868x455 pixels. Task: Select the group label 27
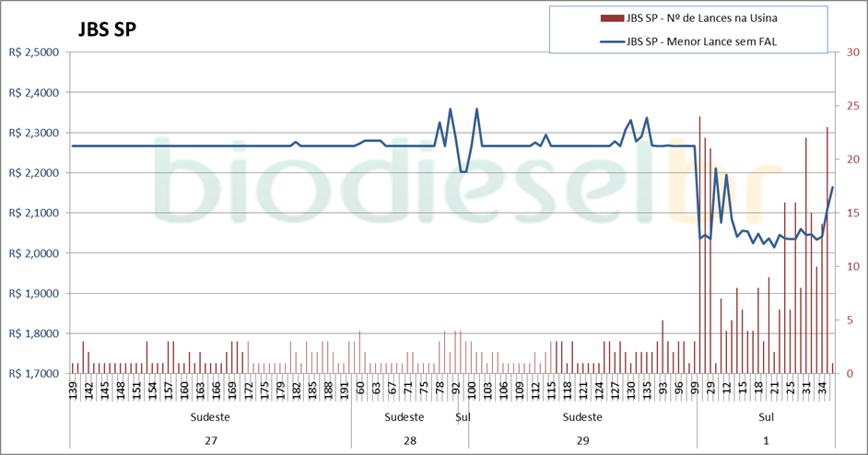211,440
